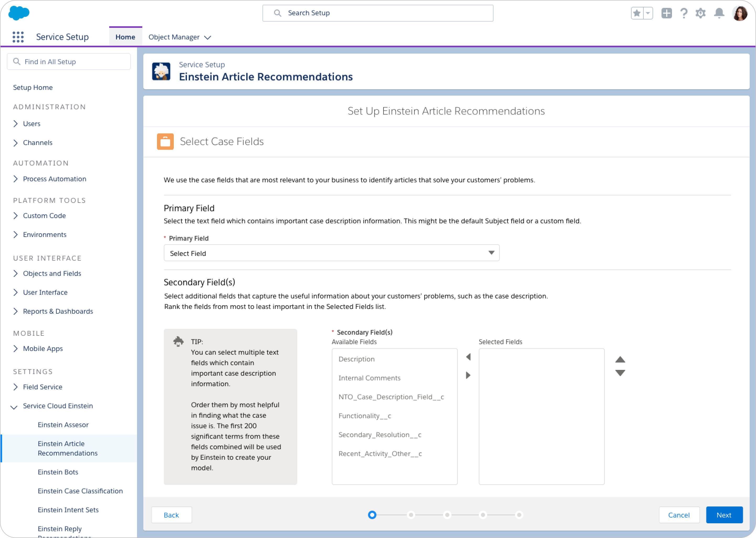The width and height of the screenshot is (756, 538).
Task: Select the Primary Field dropdown
Action: click(331, 253)
